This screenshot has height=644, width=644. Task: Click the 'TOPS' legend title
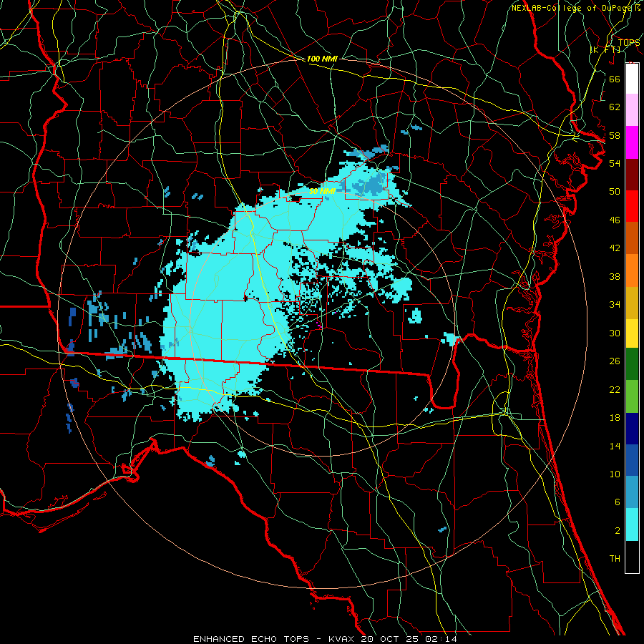pyautogui.click(x=629, y=42)
